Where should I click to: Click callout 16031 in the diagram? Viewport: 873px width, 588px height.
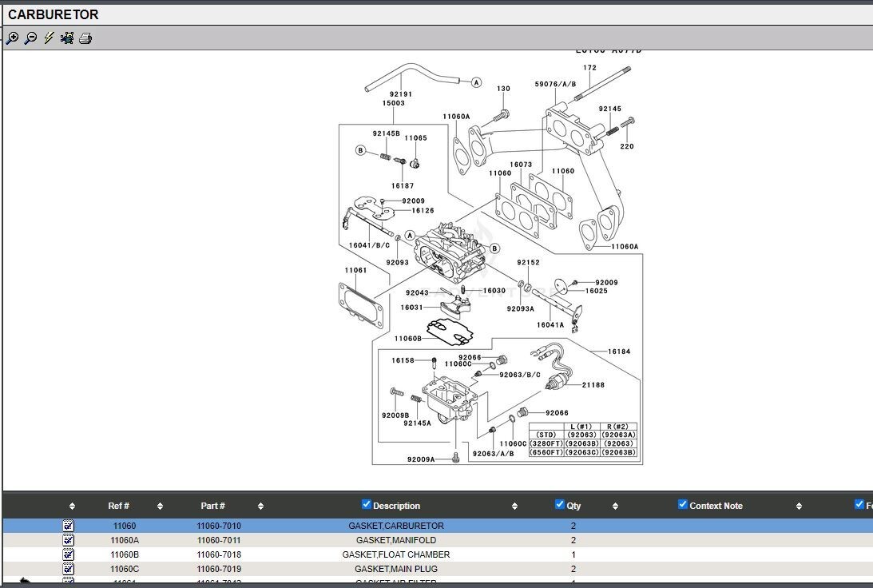click(x=411, y=308)
